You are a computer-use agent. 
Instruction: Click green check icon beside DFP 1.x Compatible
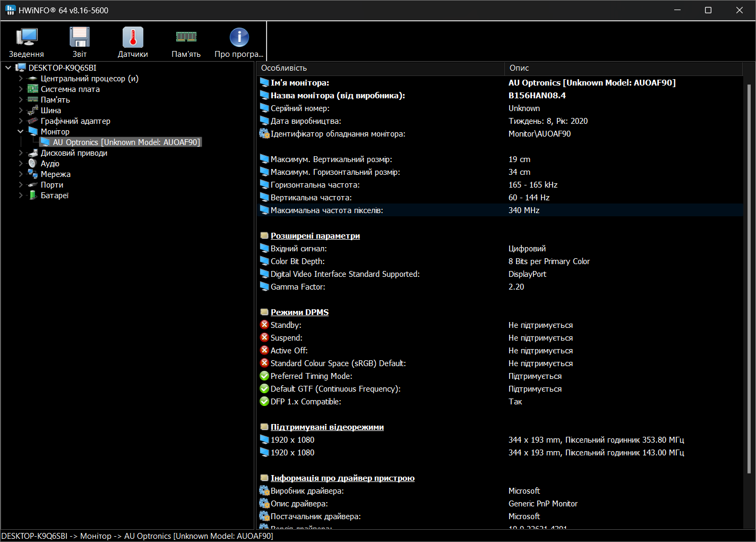tap(264, 401)
